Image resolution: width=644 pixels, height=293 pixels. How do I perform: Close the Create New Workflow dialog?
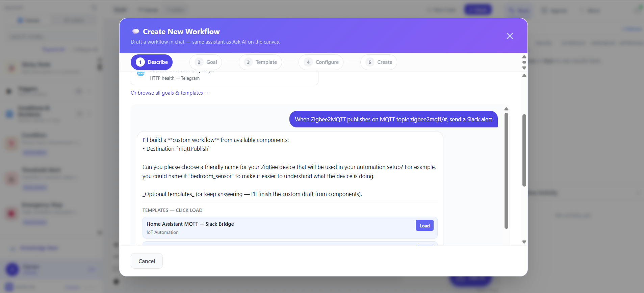click(x=510, y=36)
